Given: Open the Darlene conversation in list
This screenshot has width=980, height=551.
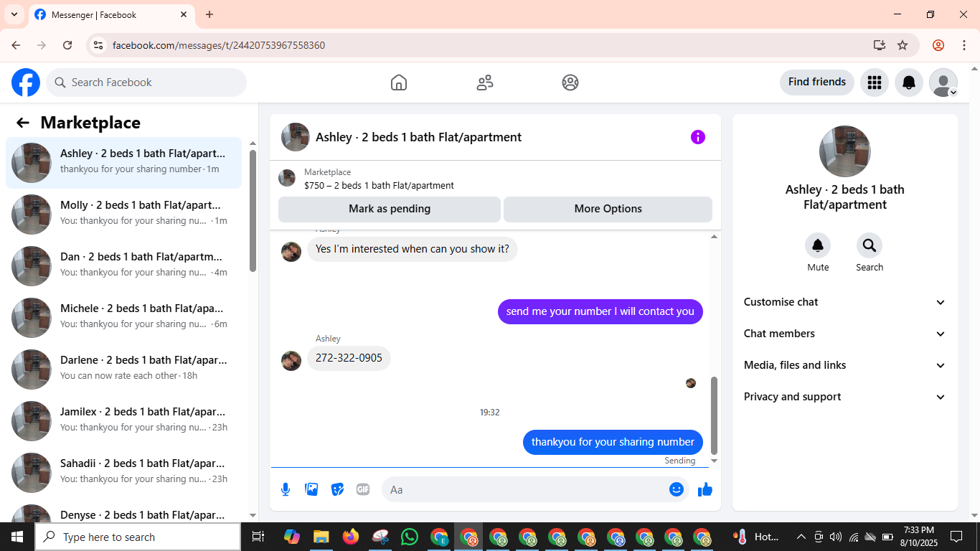Looking at the screenshot, I should 123,369.
